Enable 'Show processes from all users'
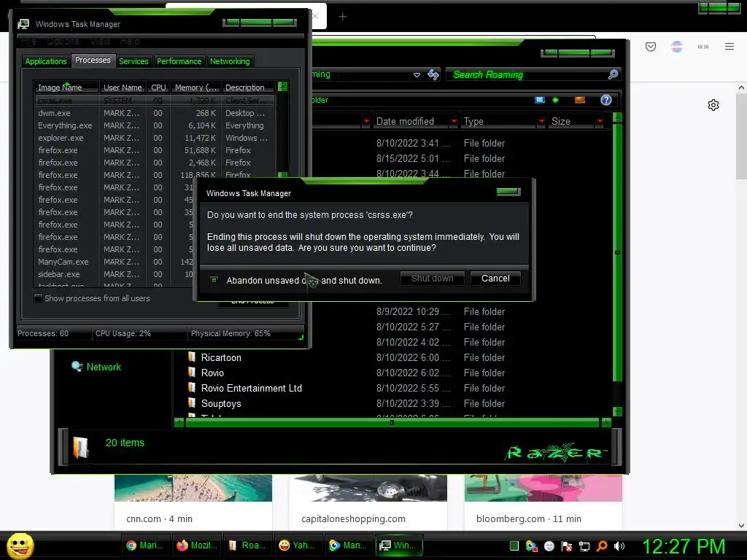 point(38,298)
